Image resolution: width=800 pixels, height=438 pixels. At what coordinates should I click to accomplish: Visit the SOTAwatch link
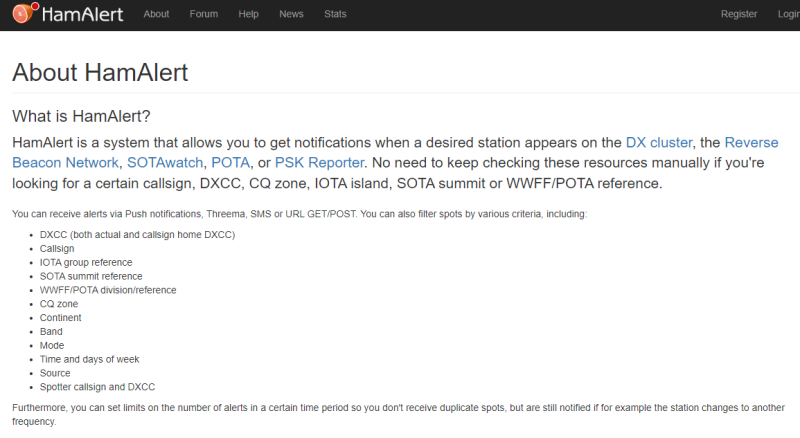tap(164, 162)
